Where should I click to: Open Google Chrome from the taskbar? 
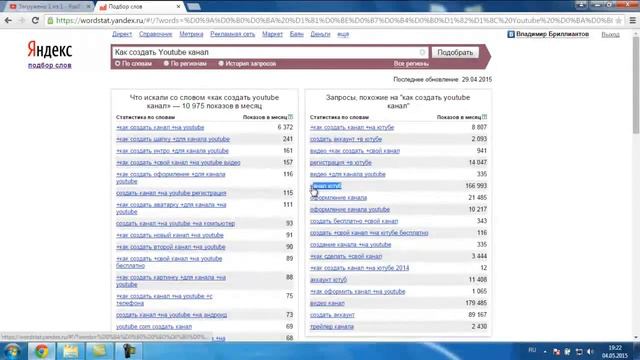(x=41, y=351)
